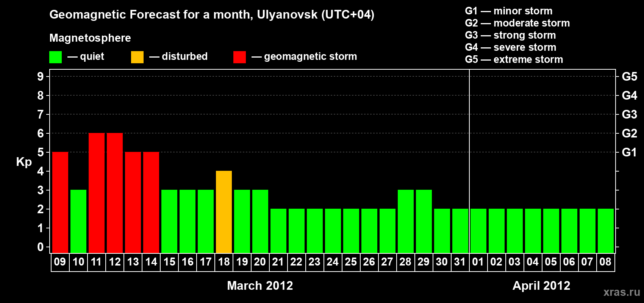This screenshot has height=303, width=644.
Task: Select the green bar for March 10
Action: pos(78,221)
